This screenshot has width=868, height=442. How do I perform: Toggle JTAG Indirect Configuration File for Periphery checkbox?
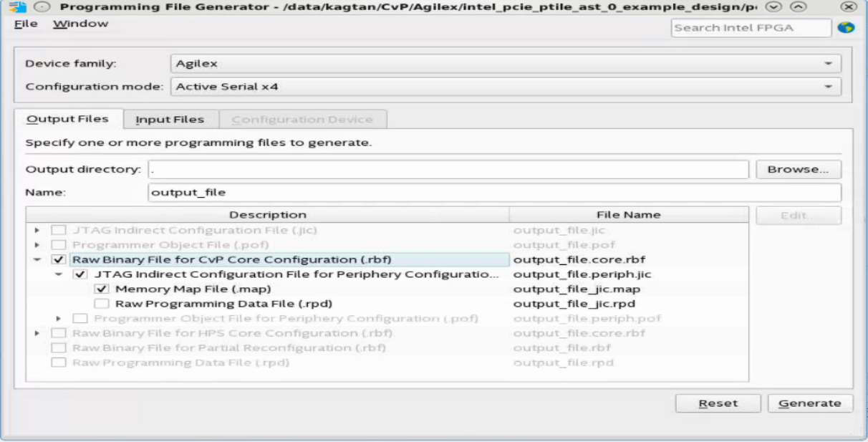80,274
